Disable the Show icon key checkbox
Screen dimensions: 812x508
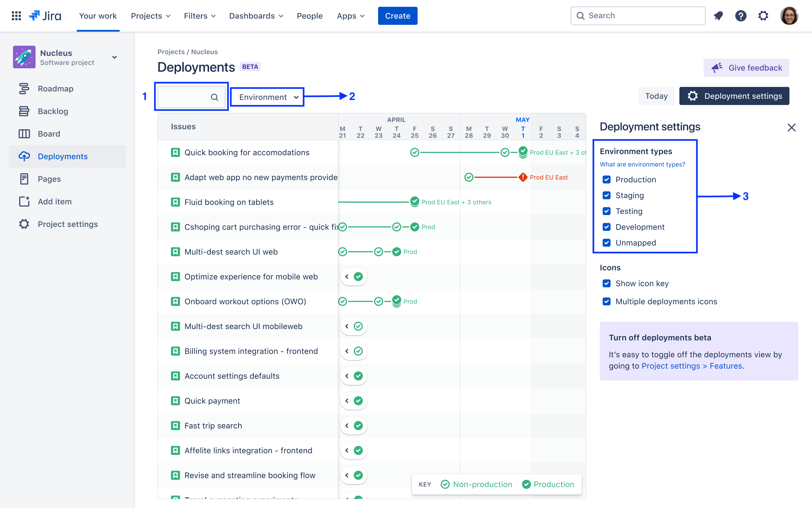pyautogui.click(x=607, y=284)
